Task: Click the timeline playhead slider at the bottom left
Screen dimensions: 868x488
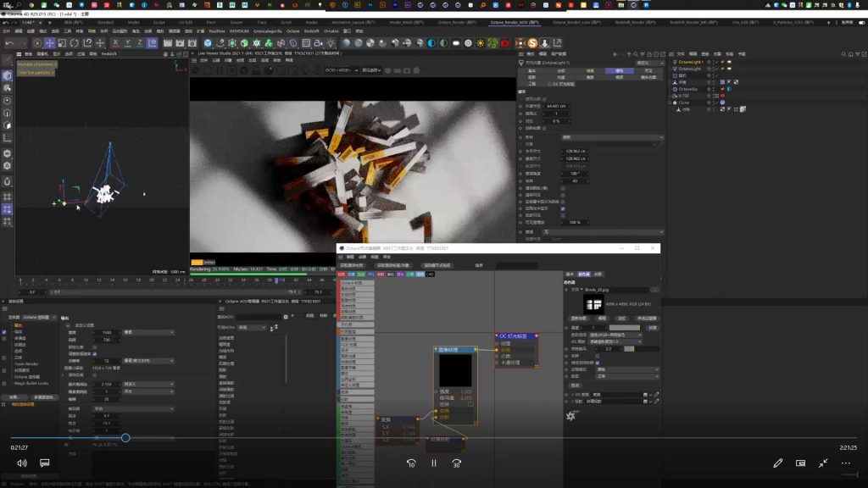Action: click(x=125, y=438)
